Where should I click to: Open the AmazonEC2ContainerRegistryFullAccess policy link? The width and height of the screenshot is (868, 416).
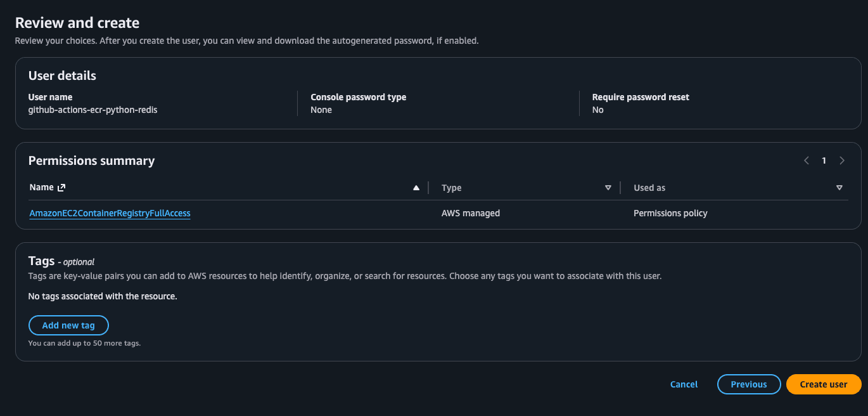coord(110,213)
